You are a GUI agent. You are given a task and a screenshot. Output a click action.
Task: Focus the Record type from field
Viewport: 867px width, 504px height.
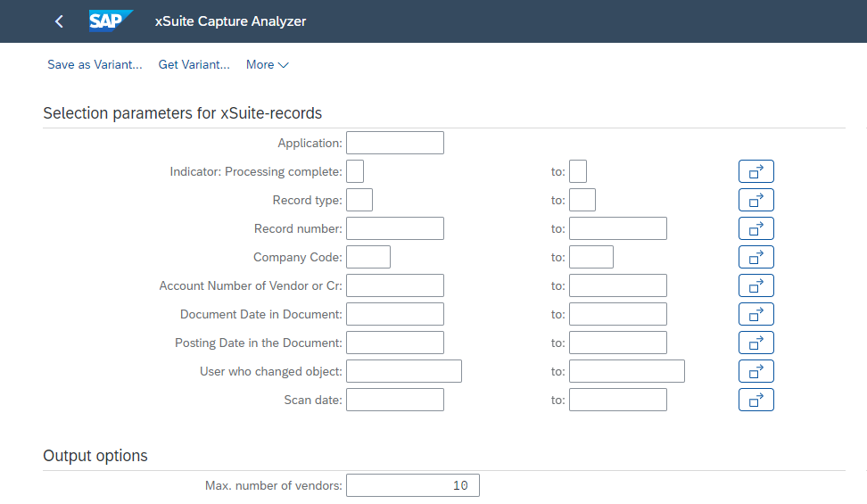pyautogui.click(x=359, y=200)
